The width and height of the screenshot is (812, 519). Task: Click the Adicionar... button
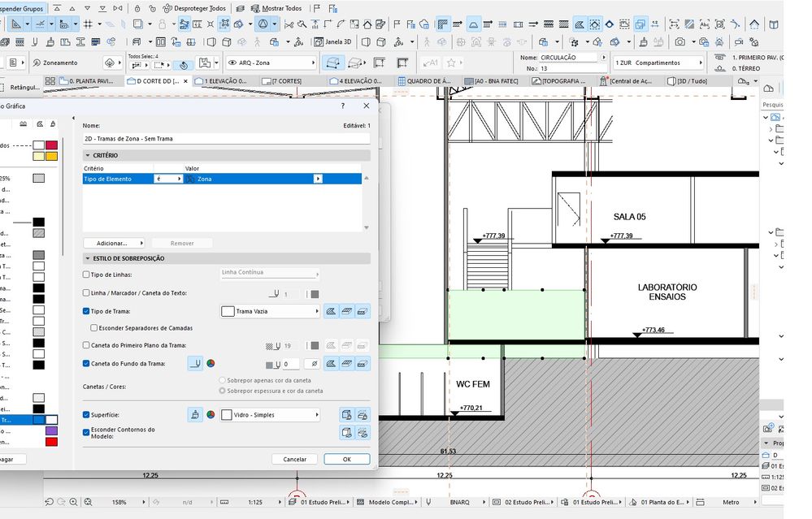point(114,243)
